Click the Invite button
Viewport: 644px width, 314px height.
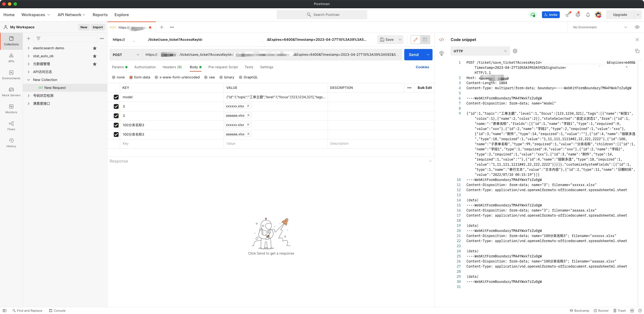tap(551, 15)
